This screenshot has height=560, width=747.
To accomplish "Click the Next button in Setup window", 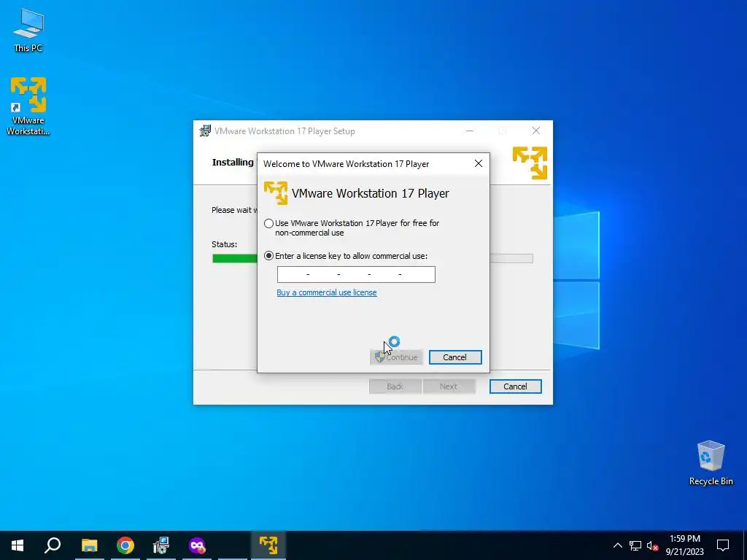I will (x=449, y=386).
